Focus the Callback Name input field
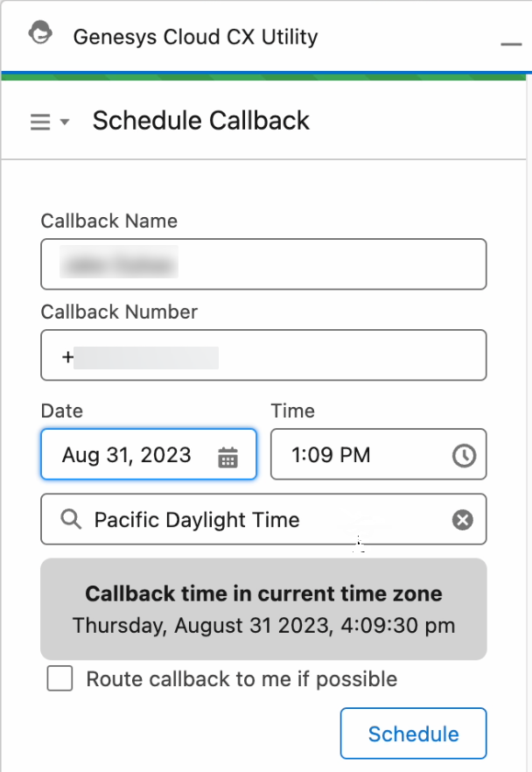Screen dimensions: 532x772 tap(263, 264)
